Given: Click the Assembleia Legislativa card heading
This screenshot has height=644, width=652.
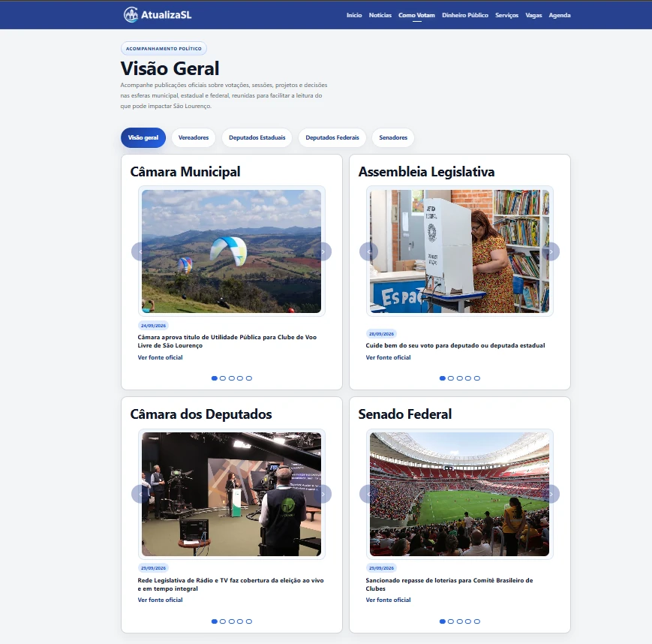Looking at the screenshot, I should point(426,172).
